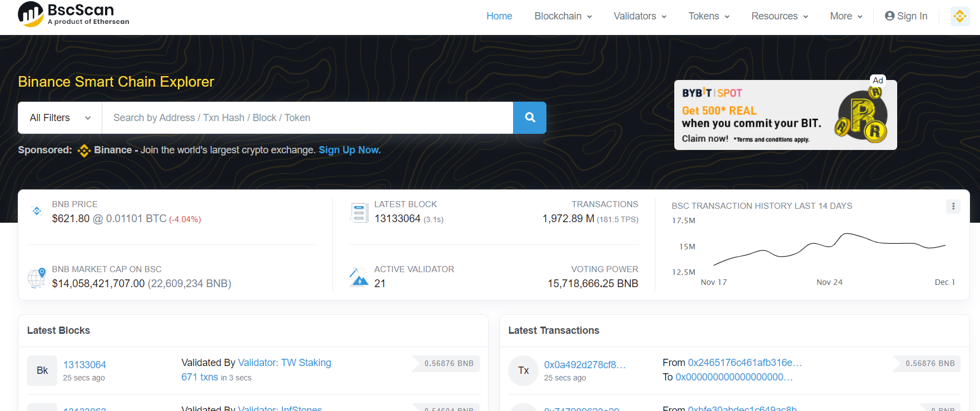Click the latest block server icon

point(359,212)
